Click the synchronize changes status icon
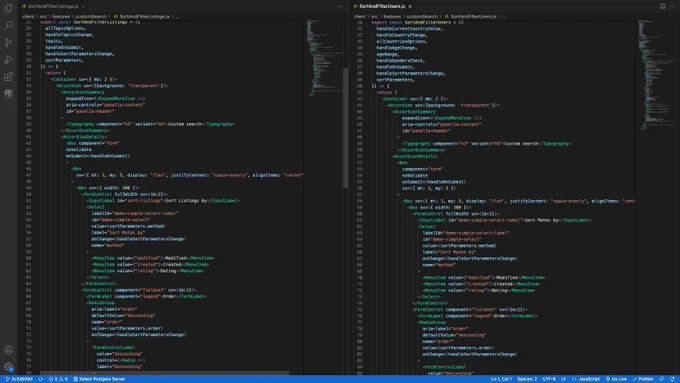 click(40, 379)
